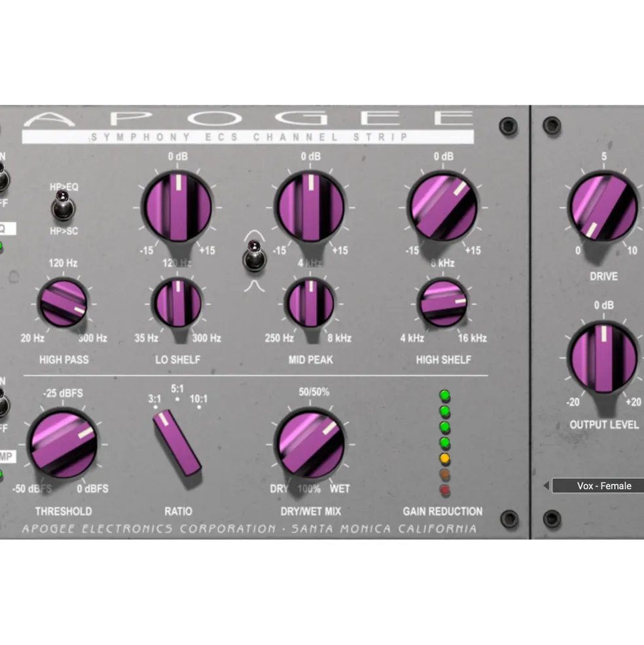
Task: Click the Output Level knob
Action: [x=603, y=357]
